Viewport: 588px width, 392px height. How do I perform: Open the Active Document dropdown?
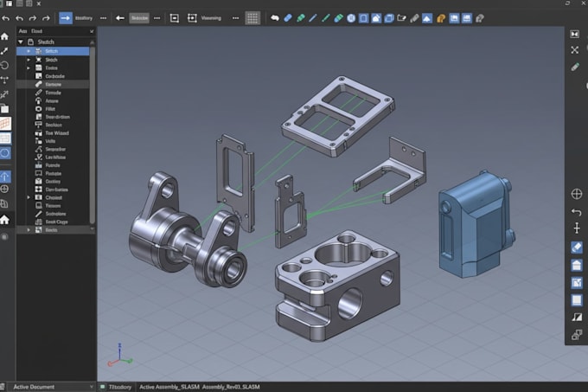tap(52, 387)
